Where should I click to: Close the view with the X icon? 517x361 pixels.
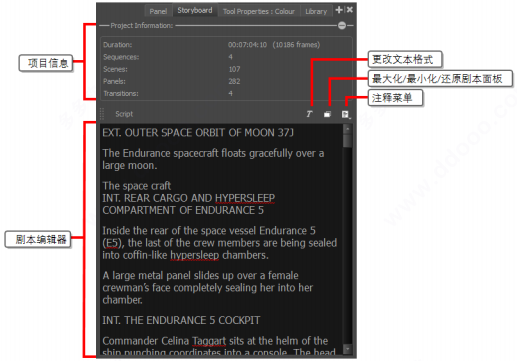(x=350, y=10)
